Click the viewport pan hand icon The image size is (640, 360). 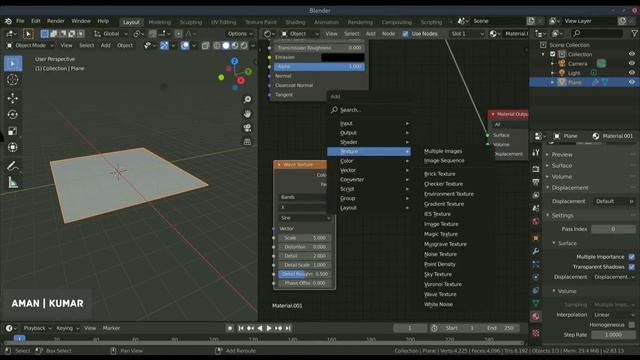pos(247,114)
